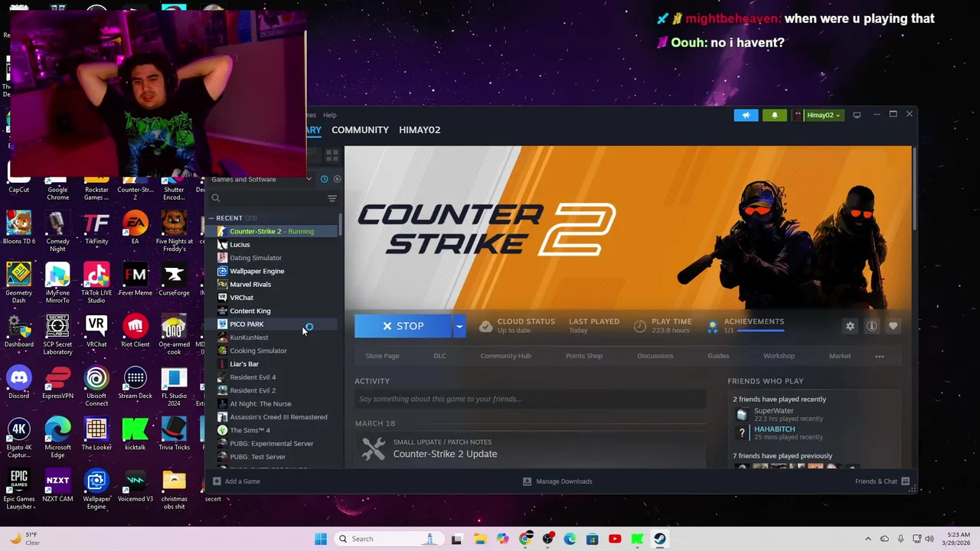The width and height of the screenshot is (980, 551).
Task: Collapse the RECENT games section
Action: tap(212, 218)
